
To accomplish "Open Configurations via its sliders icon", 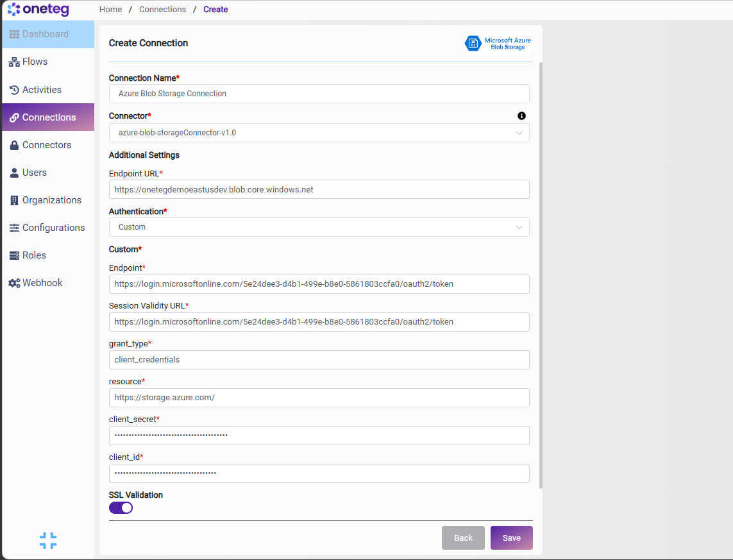I will [14, 228].
